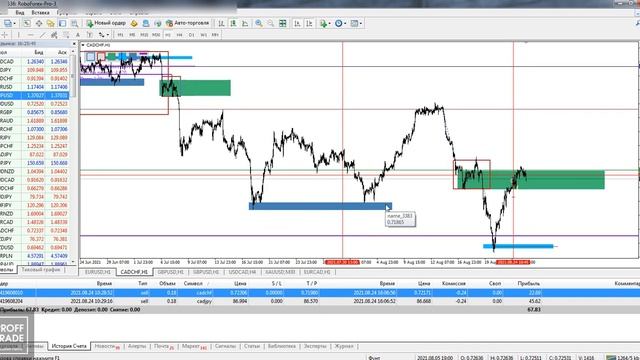Open the Arrows objects tool icon
640x360 pixels.
pos(101,35)
